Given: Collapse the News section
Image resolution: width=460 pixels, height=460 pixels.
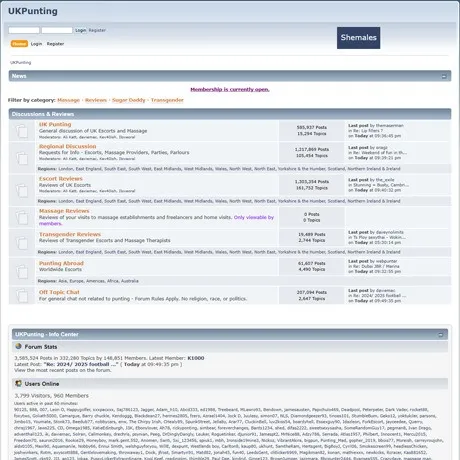Looking at the screenshot, I should (444, 76).
